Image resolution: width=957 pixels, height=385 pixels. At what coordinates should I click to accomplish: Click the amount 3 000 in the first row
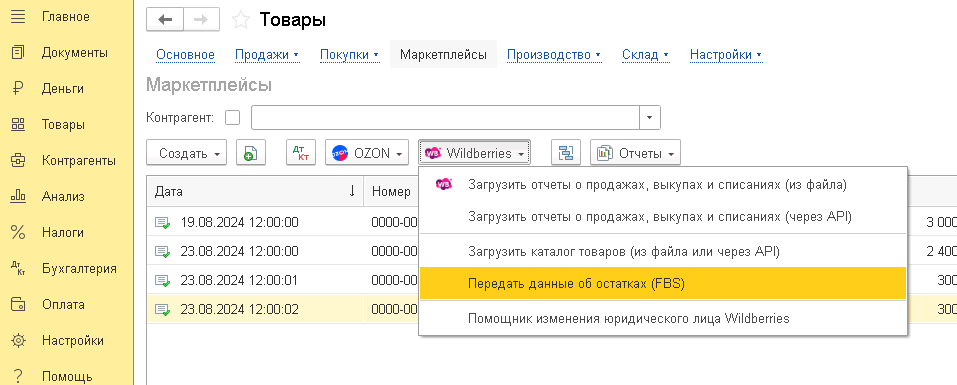pyautogui.click(x=941, y=223)
